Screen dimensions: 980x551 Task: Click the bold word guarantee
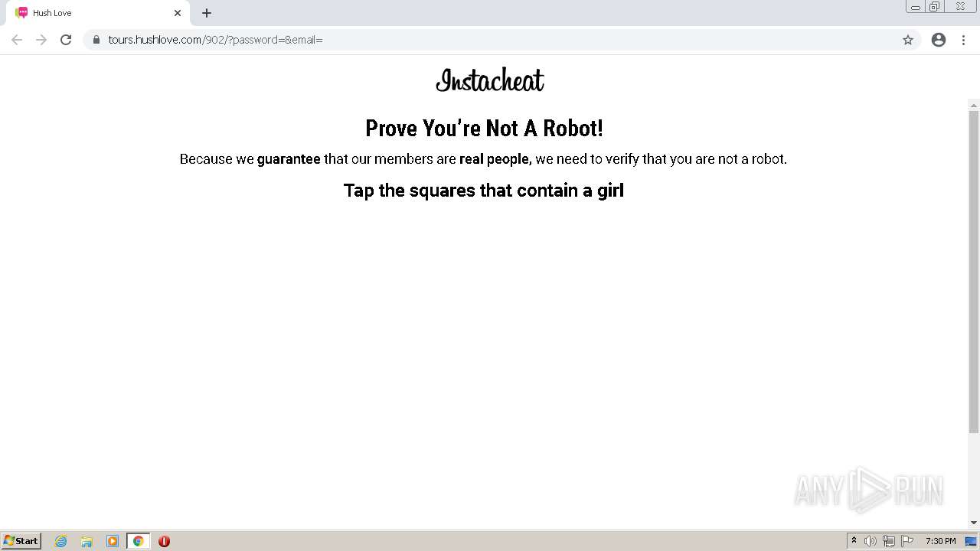[289, 159]
